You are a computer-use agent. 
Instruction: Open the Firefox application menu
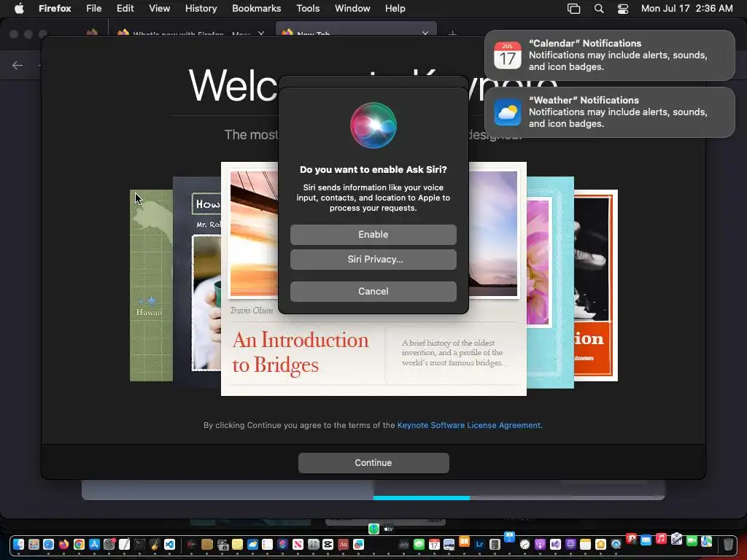[55, 8]
